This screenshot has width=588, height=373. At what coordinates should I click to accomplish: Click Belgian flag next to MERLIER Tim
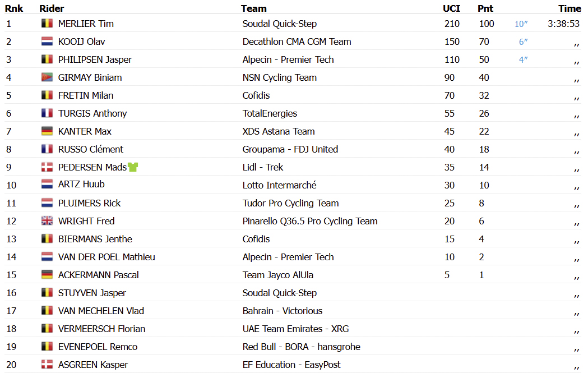coord(47,23)
